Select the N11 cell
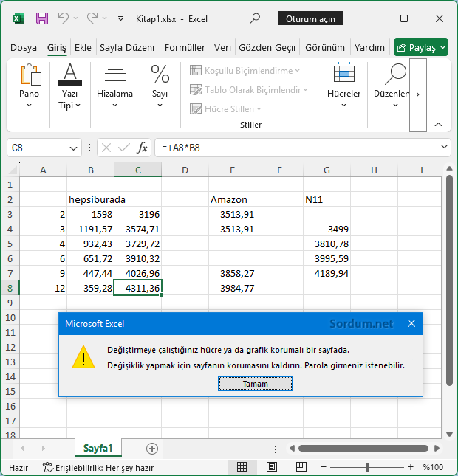The height and width of the screenshot is (476, 458). [x=327, y=199]
